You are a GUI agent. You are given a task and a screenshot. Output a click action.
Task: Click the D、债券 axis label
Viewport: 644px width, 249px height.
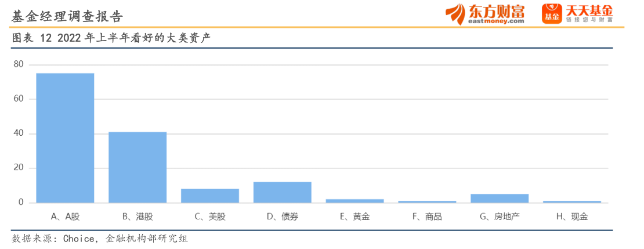tap(283, 216)
